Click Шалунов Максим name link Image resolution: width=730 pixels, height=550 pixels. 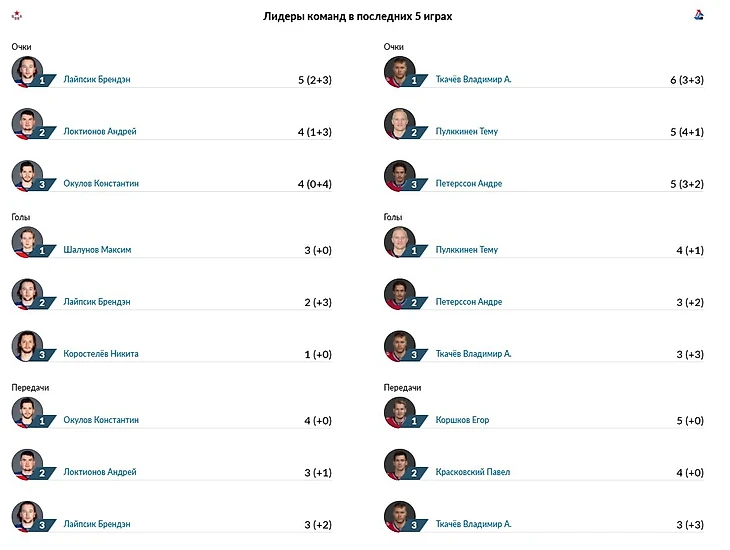[x=97, y=250]
